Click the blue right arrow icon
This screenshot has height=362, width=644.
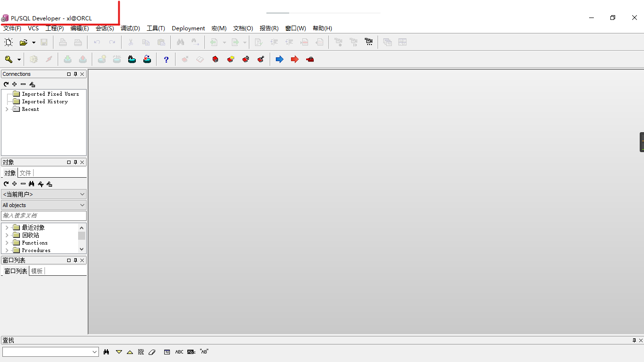(280, 59)
